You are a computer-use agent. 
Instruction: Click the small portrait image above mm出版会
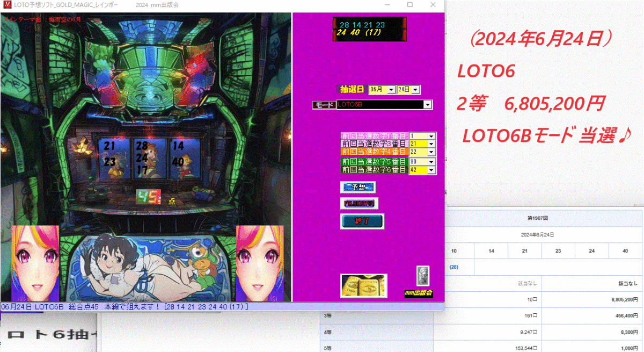coord(422,276)
